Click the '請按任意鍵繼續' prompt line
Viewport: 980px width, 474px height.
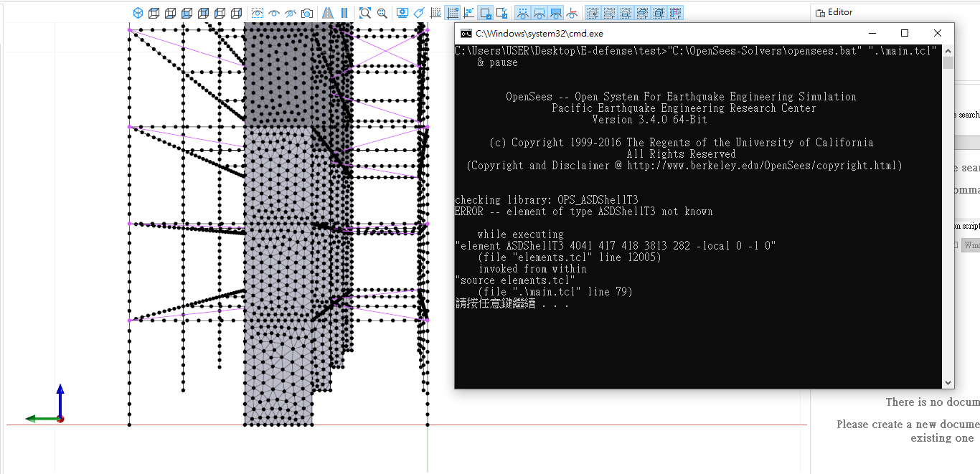pos(512,303)
